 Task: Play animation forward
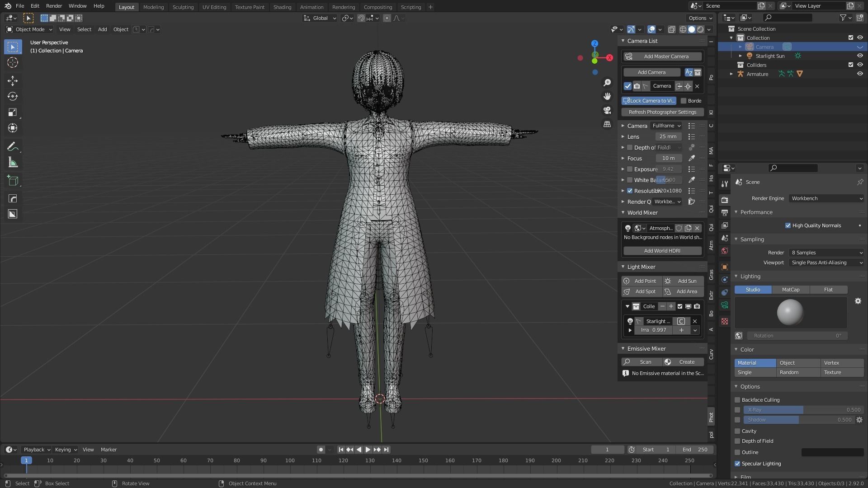coord(368,450)
